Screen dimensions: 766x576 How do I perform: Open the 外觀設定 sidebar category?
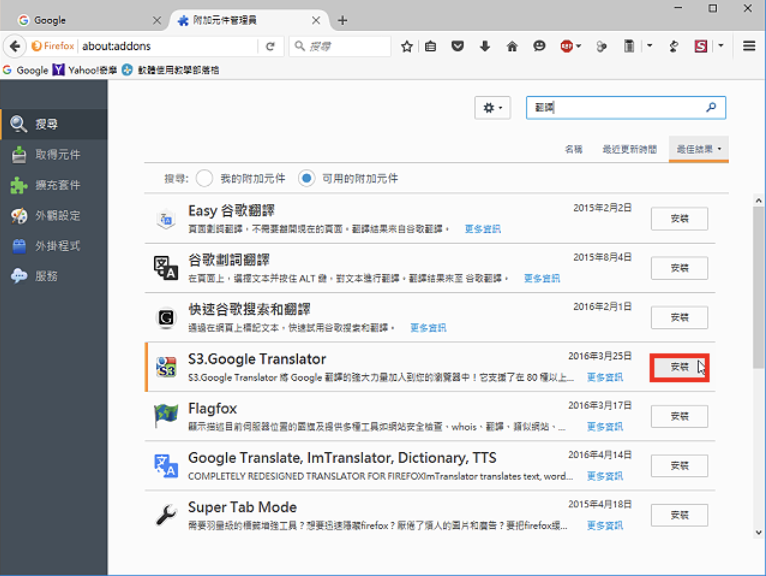click(54, 215)
